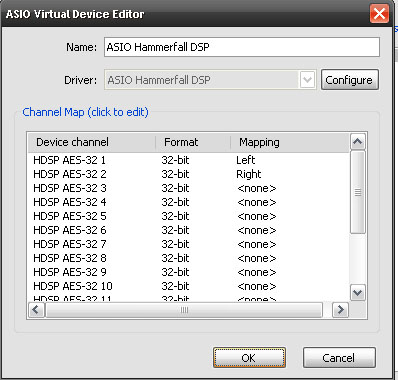This screenshot has width=398, height=380.
Task: Click the Device channel column header
Action: pyautogui.click(x=92, y=142)
